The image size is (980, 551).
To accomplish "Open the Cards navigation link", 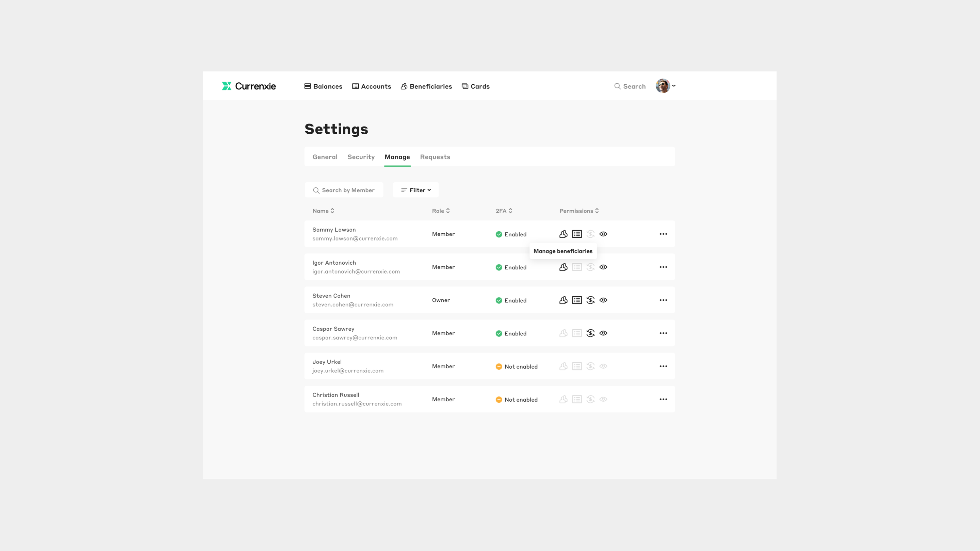I will tap(476, 86).
